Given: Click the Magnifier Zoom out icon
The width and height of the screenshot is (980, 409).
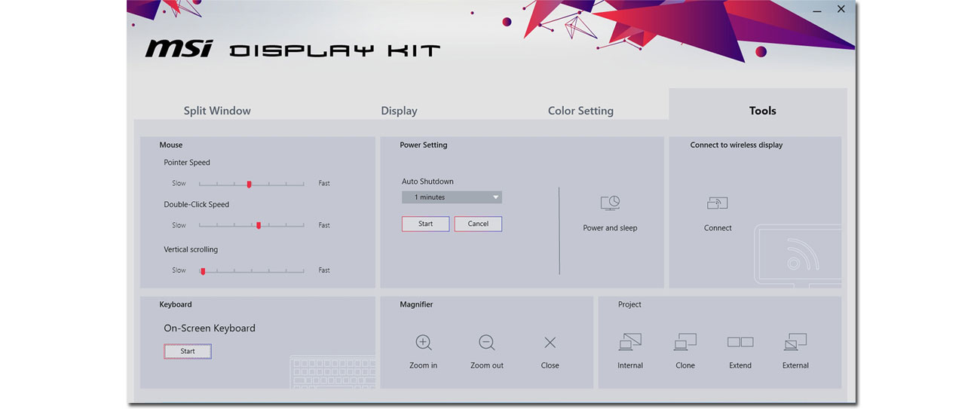Looking at the screenshot, I should (x=487, y=343).
